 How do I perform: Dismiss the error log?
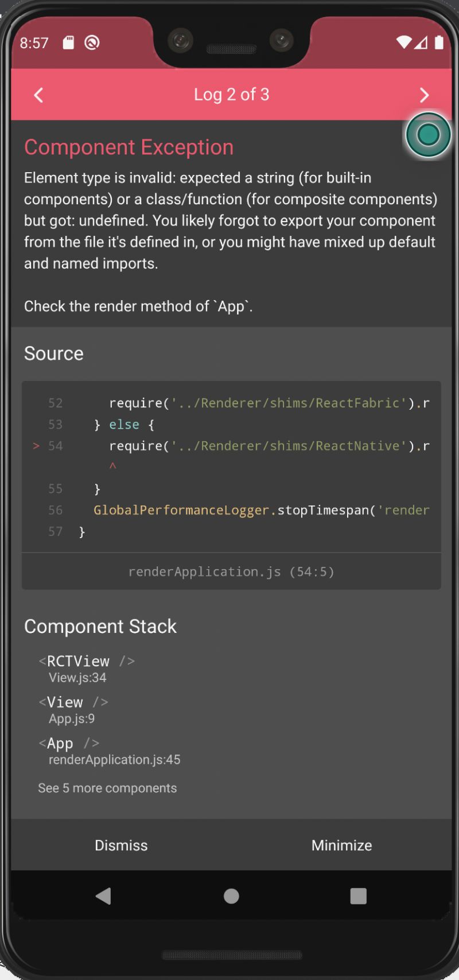pos(121,845)
